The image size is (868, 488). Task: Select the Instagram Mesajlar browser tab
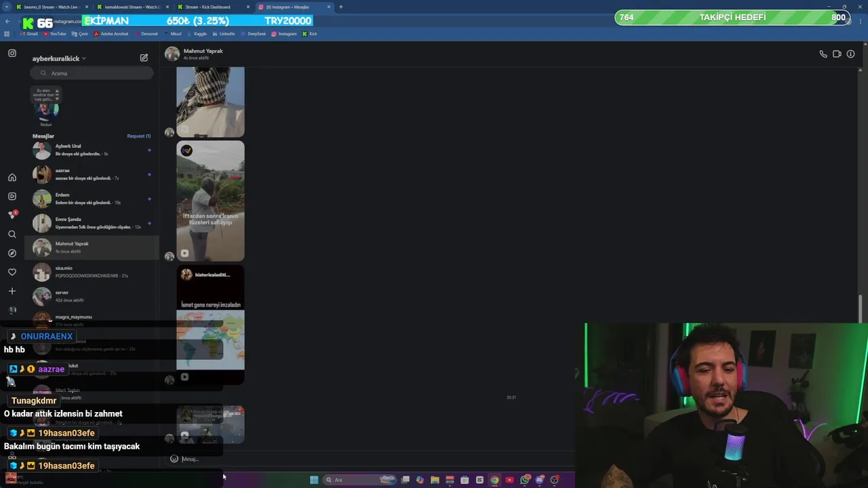pyautogui.click(x=294, y=7)
